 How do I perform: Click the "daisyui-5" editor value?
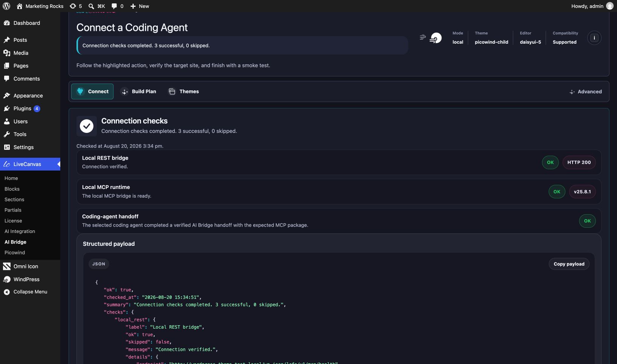coord(530,42)
